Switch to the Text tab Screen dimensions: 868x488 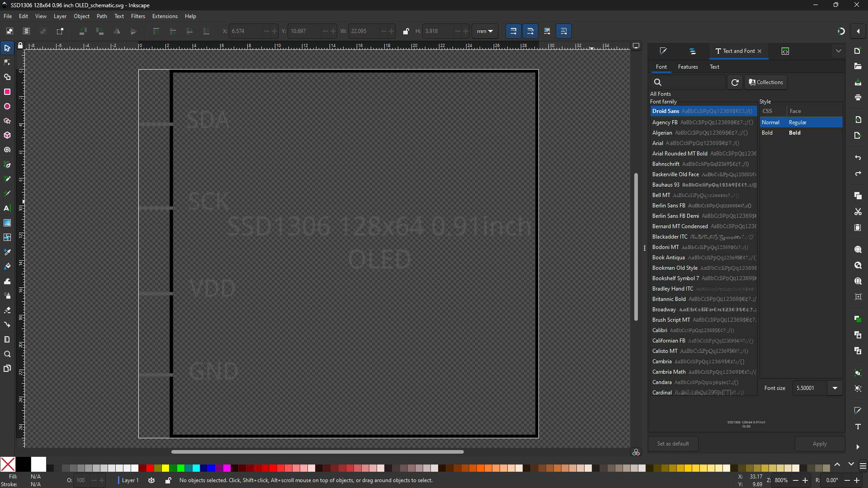point(714,67)
